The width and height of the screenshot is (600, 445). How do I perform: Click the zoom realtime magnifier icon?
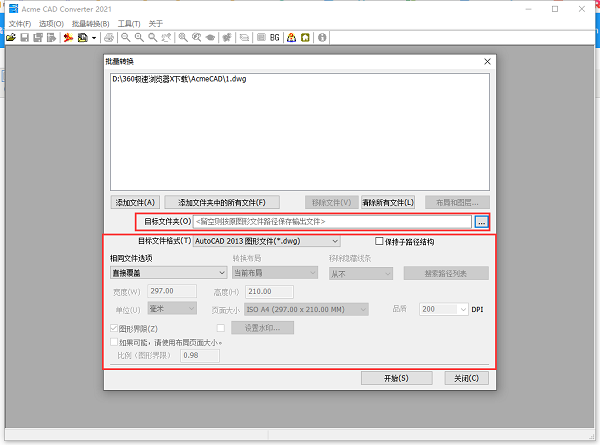tap(197, 37)
